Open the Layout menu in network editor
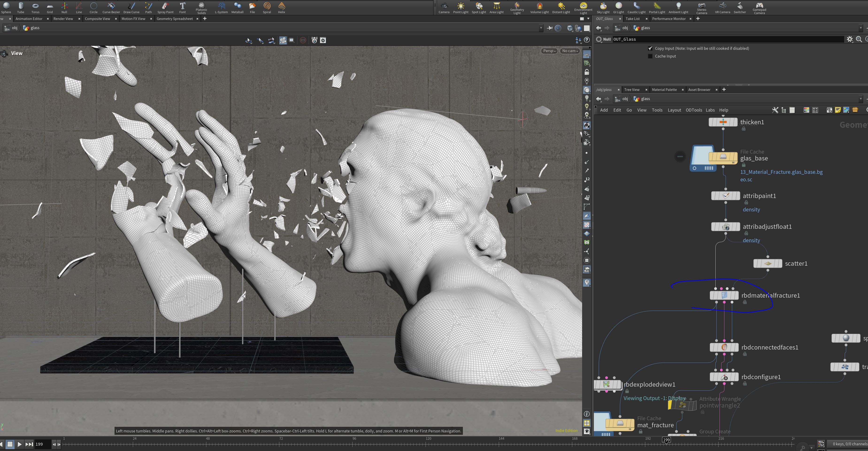The height and width of the screenshot is (451, 868). 674,110
